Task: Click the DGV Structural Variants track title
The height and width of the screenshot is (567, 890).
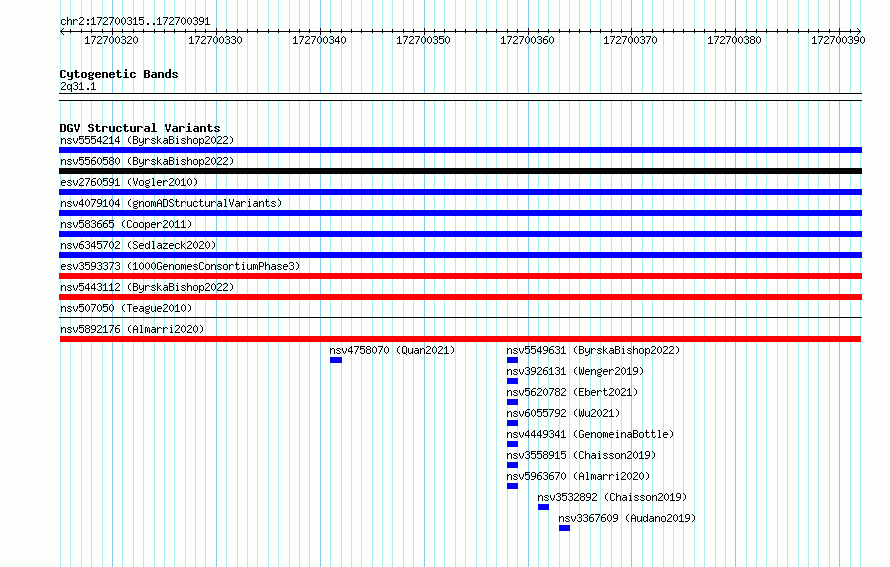Action: (x=140, y=128)
